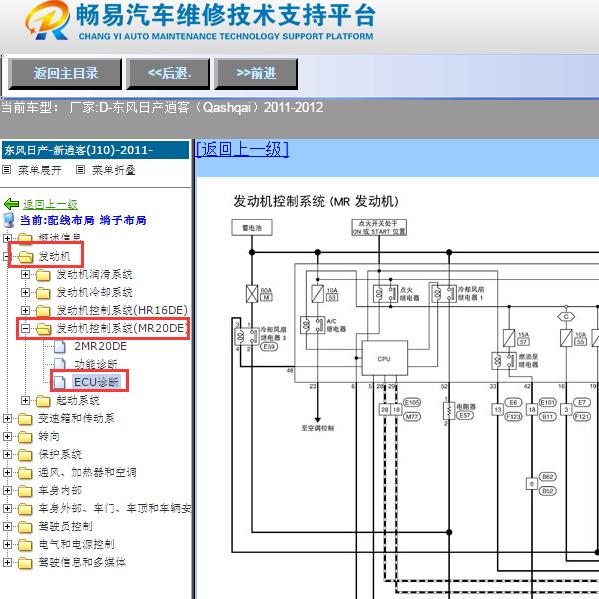Expand the 变速箱和传动系 node
Screen dimensions: 599x599
[7, 418]
